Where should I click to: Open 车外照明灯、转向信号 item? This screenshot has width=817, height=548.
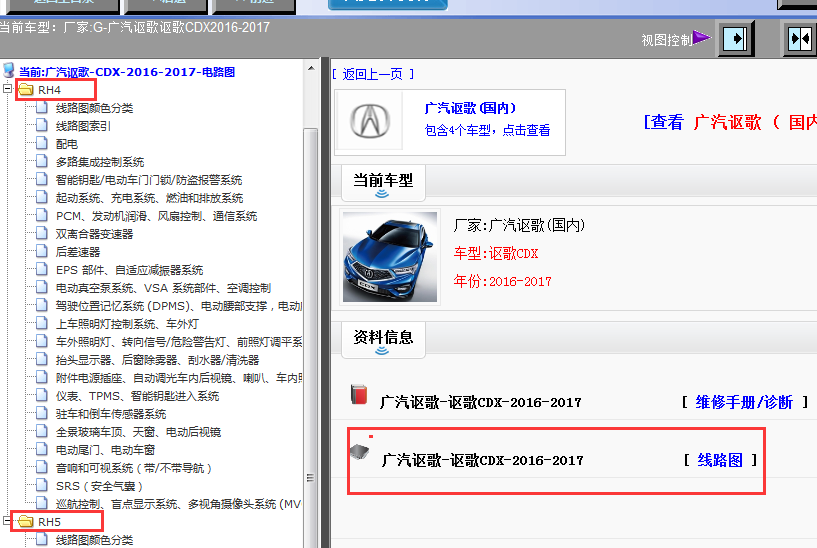179,342
